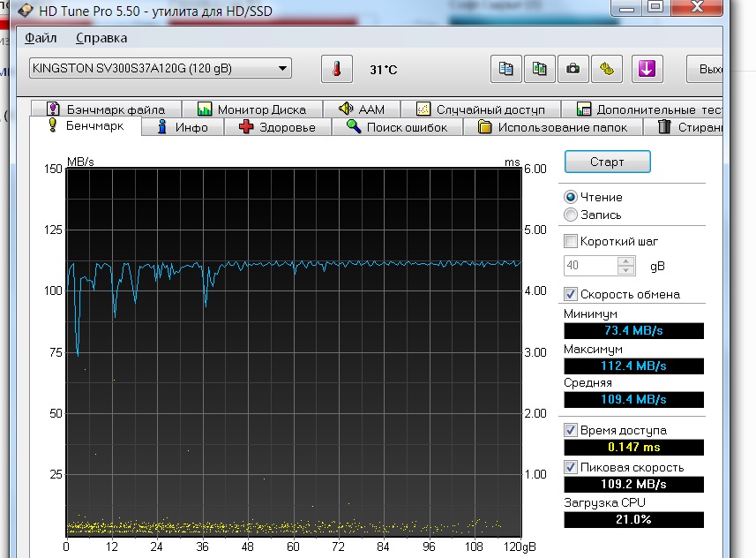Open the Справка menu
This screenshot has height=558, width=756.
click(x=101, y=38)
